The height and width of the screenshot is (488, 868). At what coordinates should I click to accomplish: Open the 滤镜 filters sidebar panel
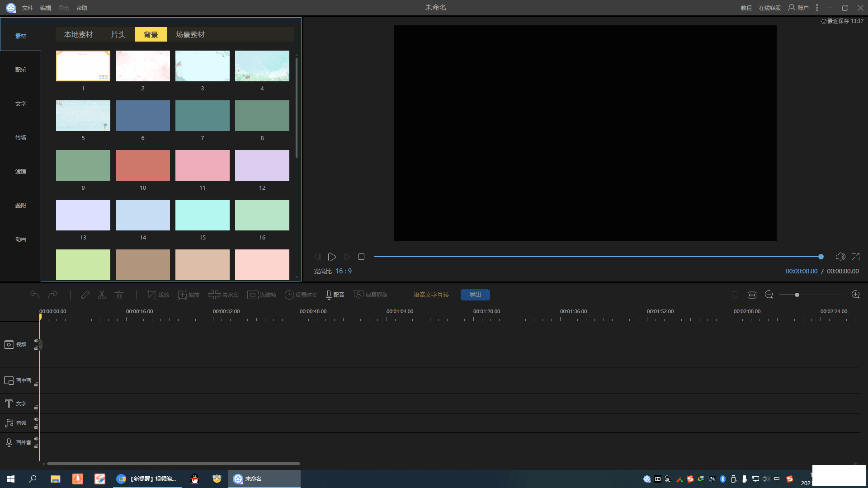21,172
